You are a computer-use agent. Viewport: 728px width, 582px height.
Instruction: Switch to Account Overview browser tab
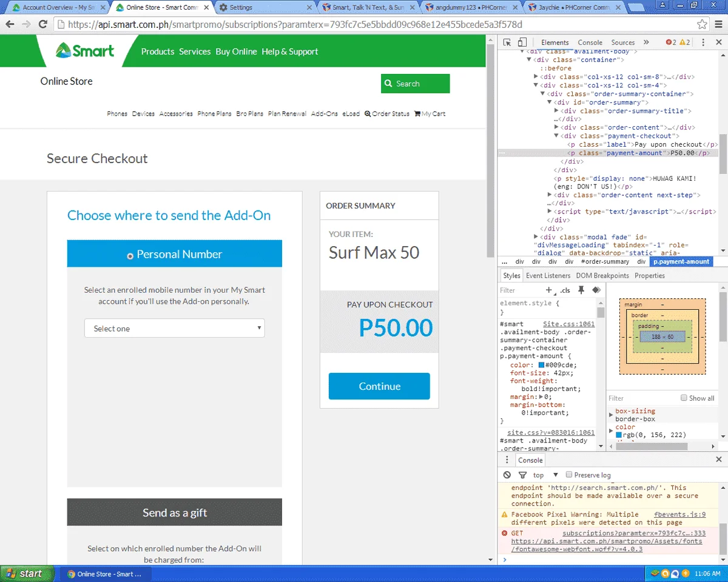(59, 7)
